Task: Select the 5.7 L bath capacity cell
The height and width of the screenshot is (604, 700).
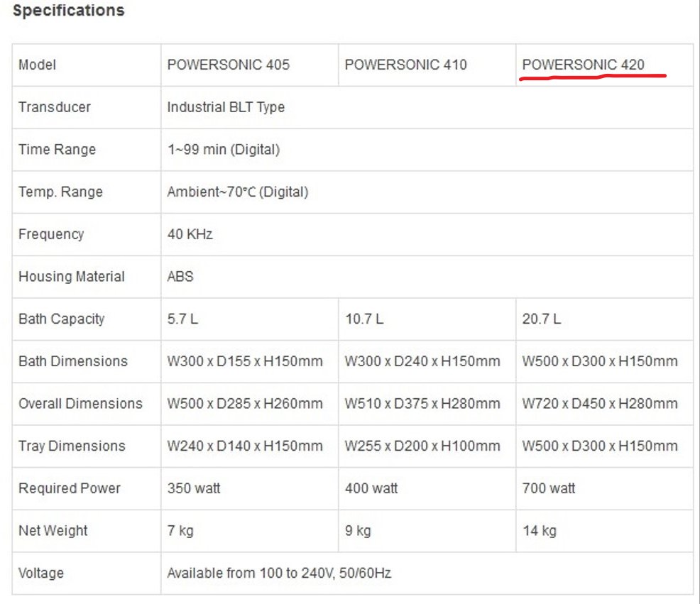Action: pos(182,319)
